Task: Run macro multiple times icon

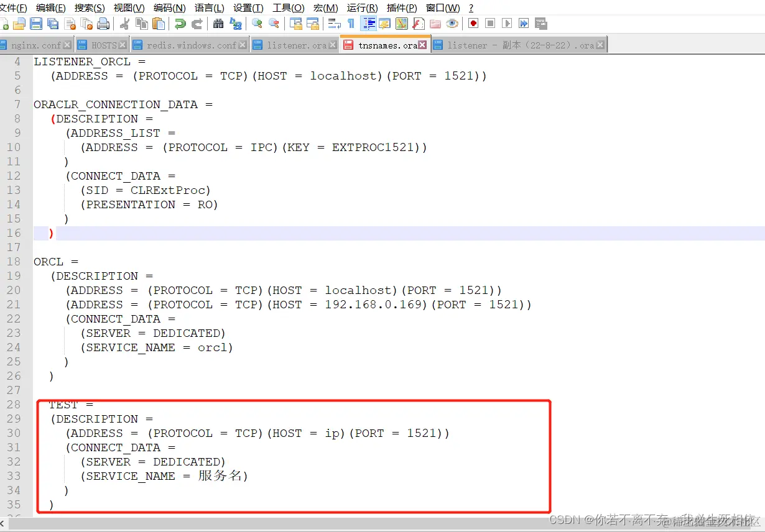Action: point(524,24)
